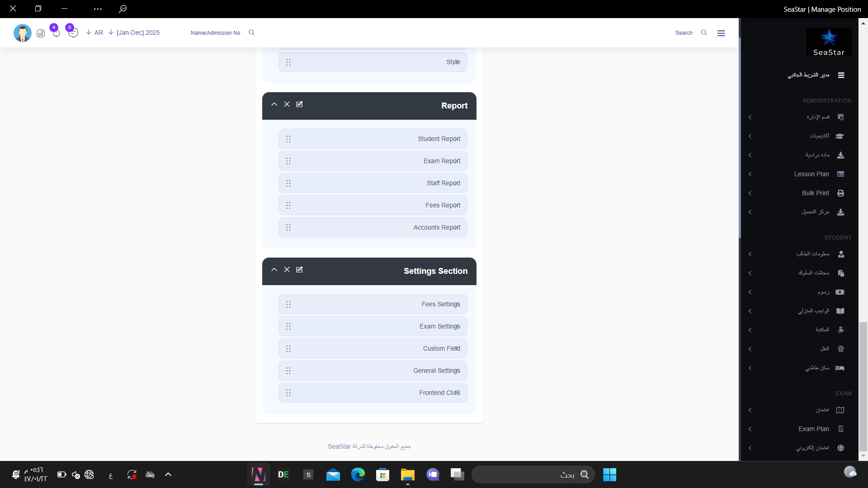Click the Name/Admission No search field

click(215, 33)
